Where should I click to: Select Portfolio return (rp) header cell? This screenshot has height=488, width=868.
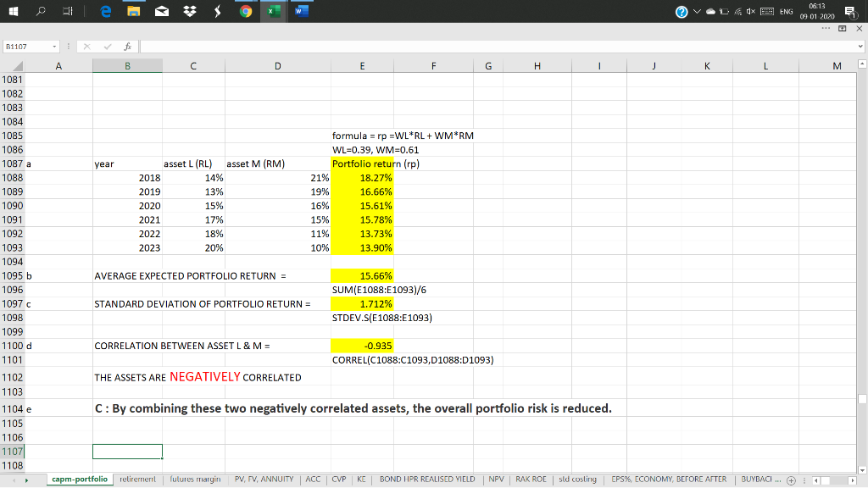tap(362, 164)
